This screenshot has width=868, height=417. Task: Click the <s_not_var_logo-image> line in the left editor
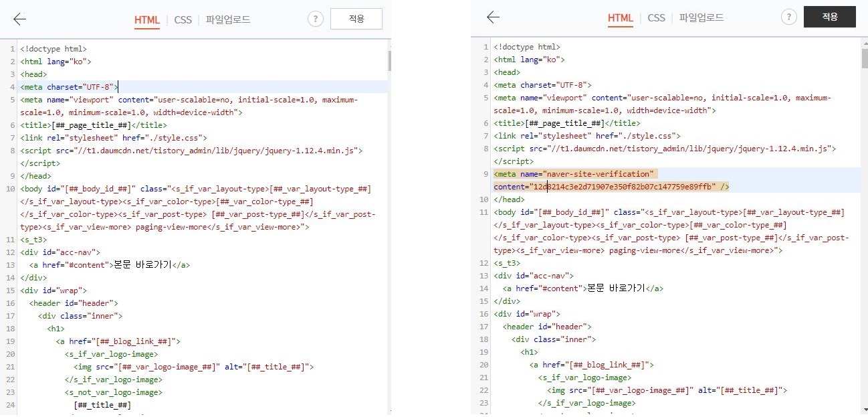[114, 392]
